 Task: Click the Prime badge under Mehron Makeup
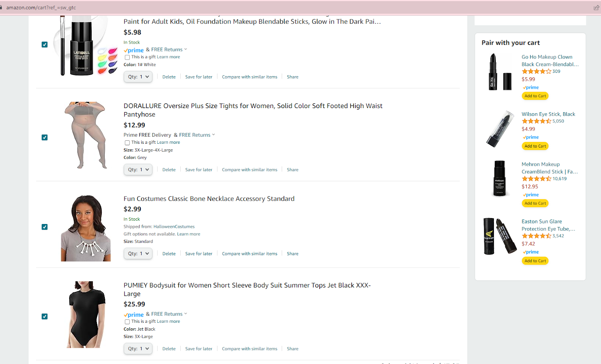tap(531, 195)
